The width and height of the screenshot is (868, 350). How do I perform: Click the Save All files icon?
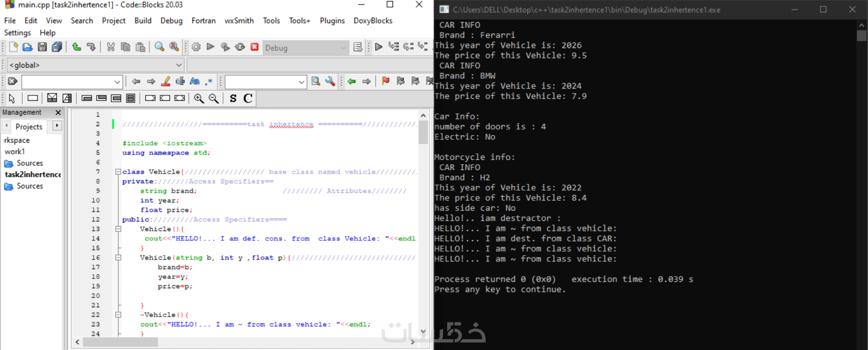coord(57,47)
